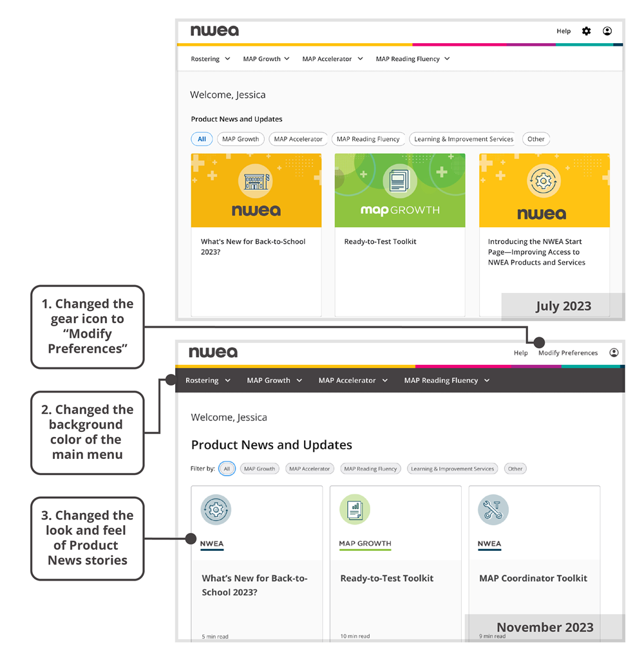Open July story Ready-to-Test Toolkit

[380, 241]
